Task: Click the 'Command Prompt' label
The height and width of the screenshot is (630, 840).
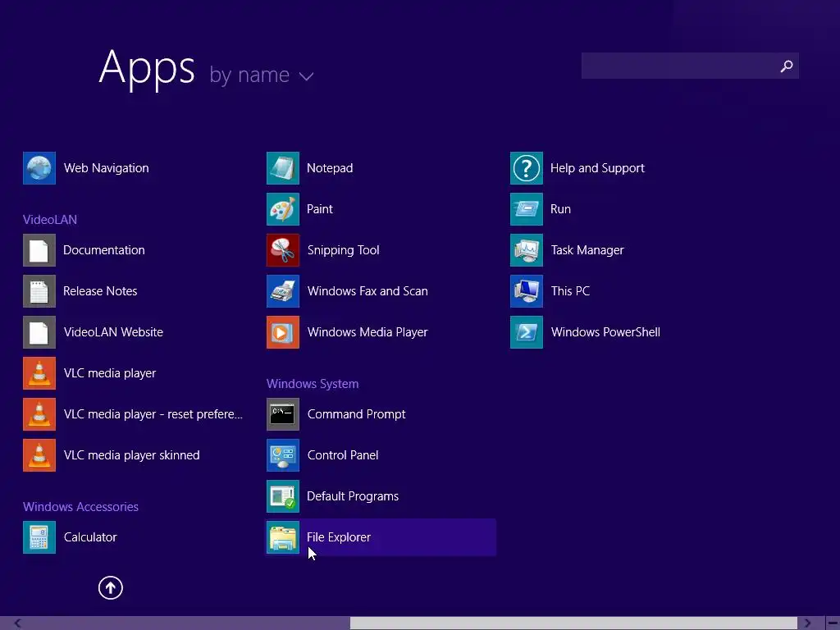Action: pyautogui.click(x=356, y=414)
